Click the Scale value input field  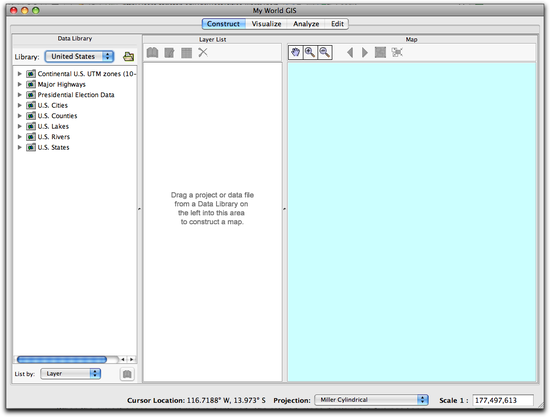point(503,400)
